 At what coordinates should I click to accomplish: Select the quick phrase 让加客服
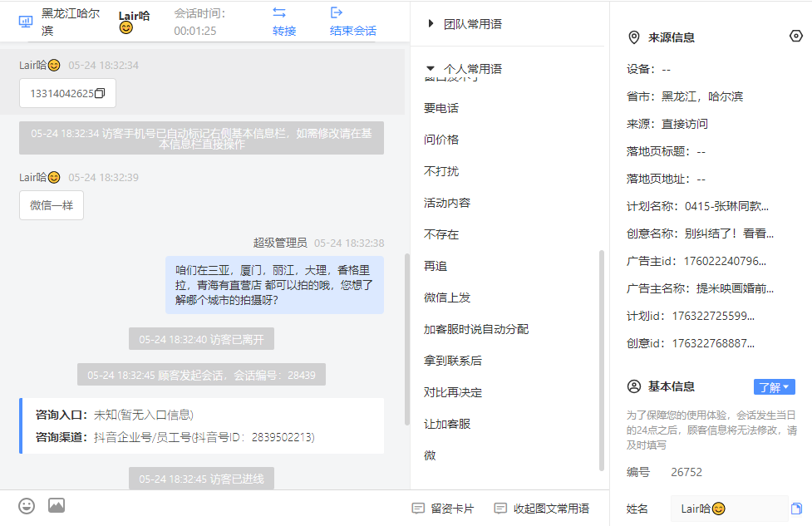pos(447,424)
